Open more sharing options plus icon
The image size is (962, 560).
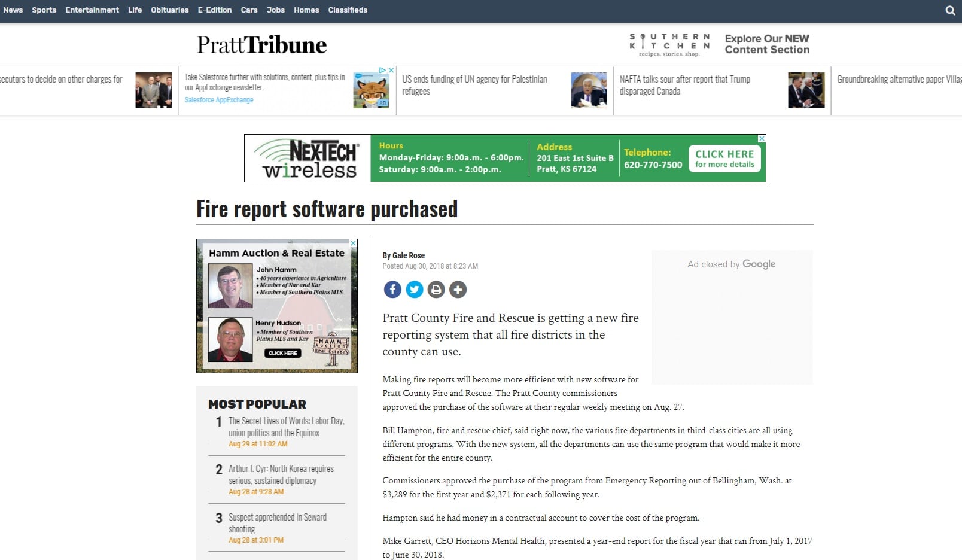click(458, 290)
